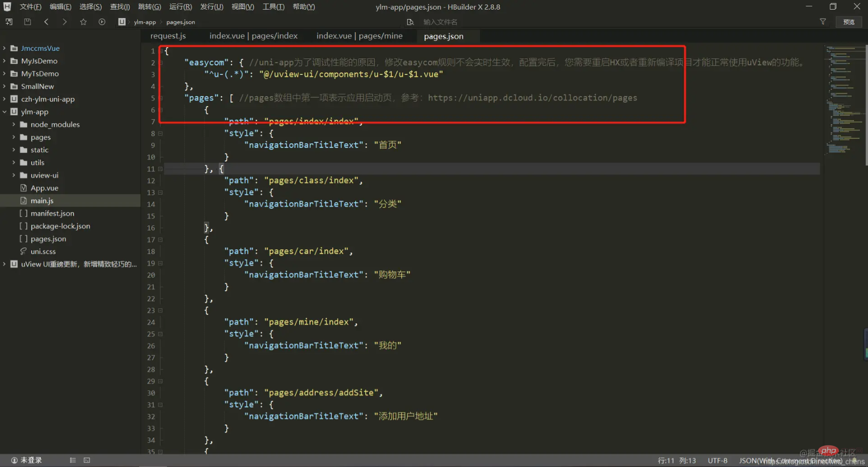Open the 编辑(E) menu
The image size is (868, 467).
pyautogui.click(x=60, y=7)
